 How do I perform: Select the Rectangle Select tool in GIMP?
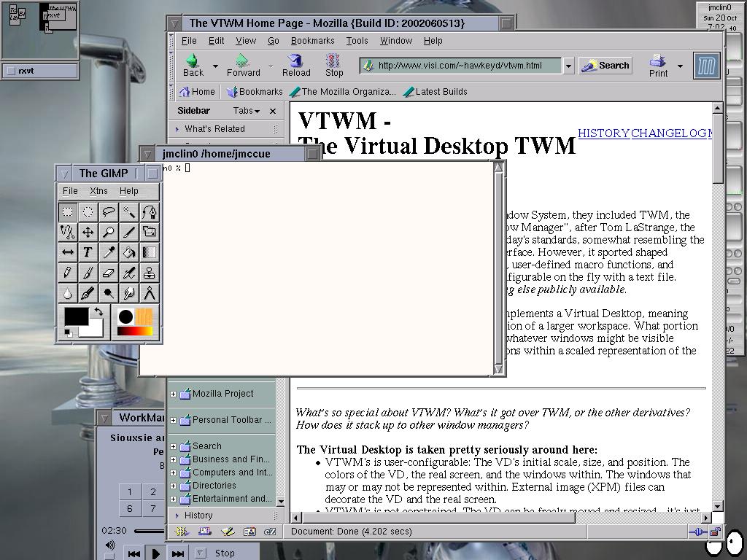click(68, 212)
